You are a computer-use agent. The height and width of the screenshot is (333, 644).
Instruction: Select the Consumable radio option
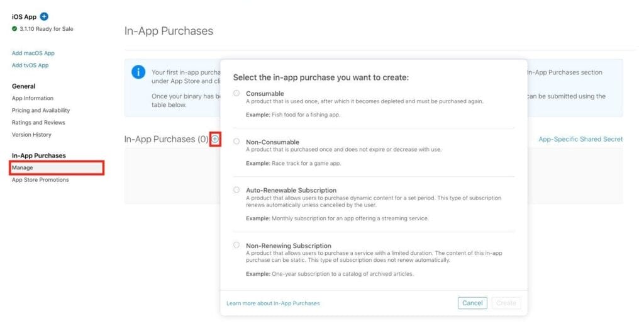point(236,93)
